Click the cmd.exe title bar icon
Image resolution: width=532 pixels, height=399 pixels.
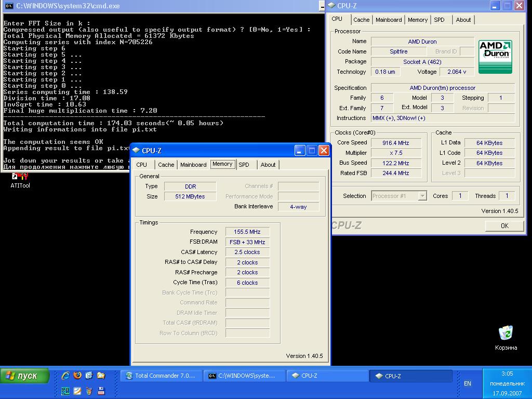pos(9,6)
